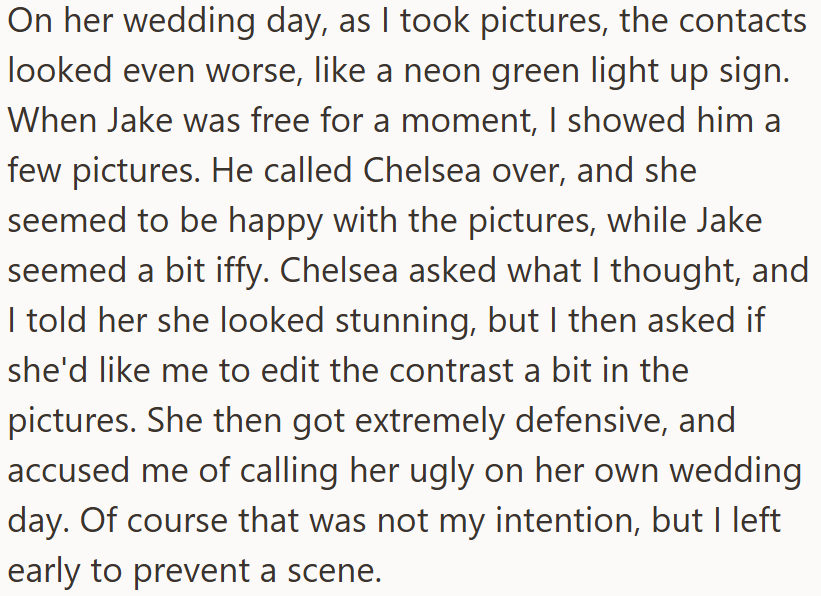Viewport: 821px width, 596px height.
Task: Click the word "thought" in the text
Action: point(674,270)
